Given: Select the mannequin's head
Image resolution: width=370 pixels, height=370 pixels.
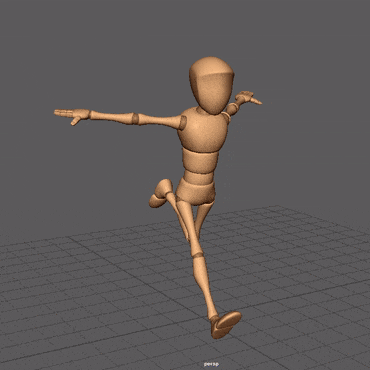Looking at the screenshot, I should tap(211, 85).
